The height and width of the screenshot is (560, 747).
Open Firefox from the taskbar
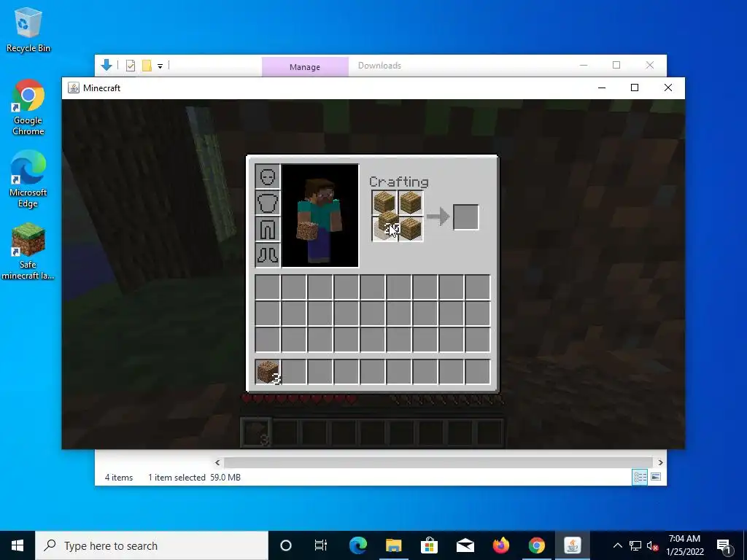point(500,545)
